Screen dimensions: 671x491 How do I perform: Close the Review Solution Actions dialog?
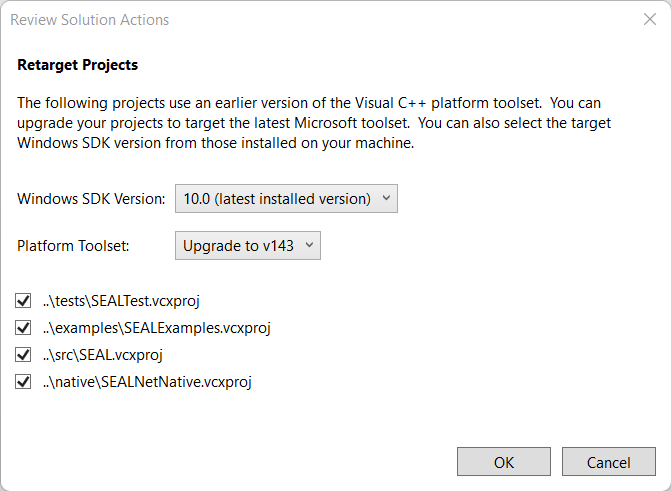649,19
